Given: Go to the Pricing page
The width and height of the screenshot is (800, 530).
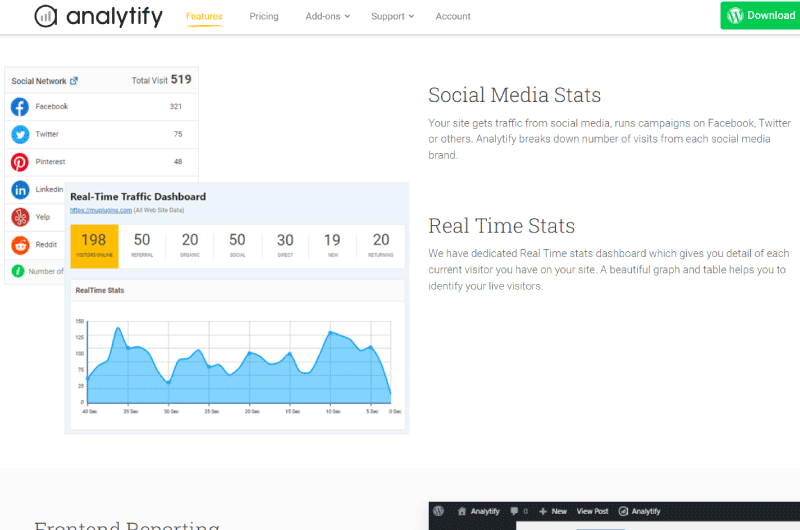Looking at the screenshot, I should point(264,16).
